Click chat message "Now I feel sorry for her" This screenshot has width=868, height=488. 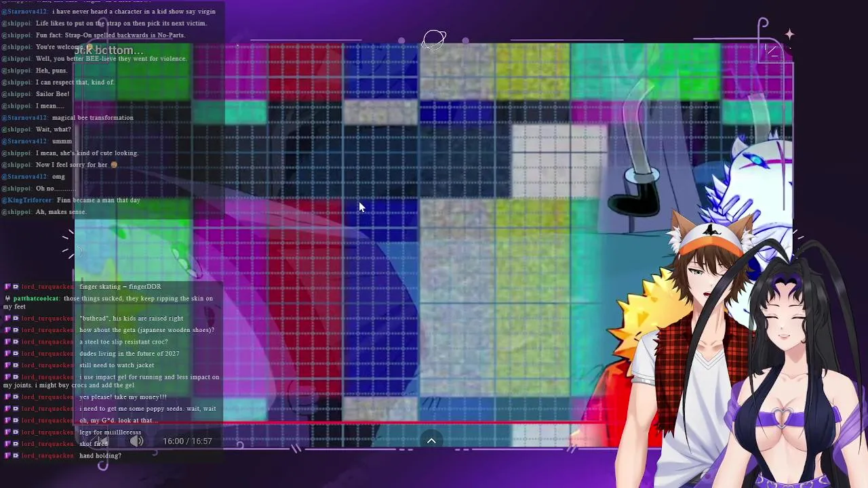72,165
